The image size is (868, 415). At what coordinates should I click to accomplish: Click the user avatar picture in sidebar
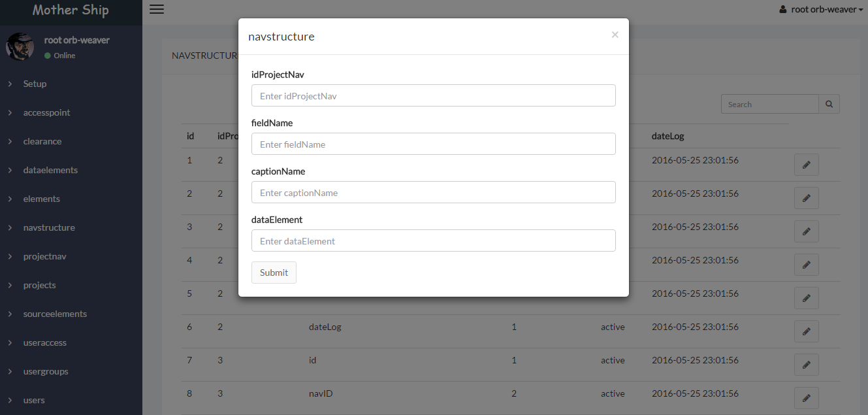click(x=20, y=47)
